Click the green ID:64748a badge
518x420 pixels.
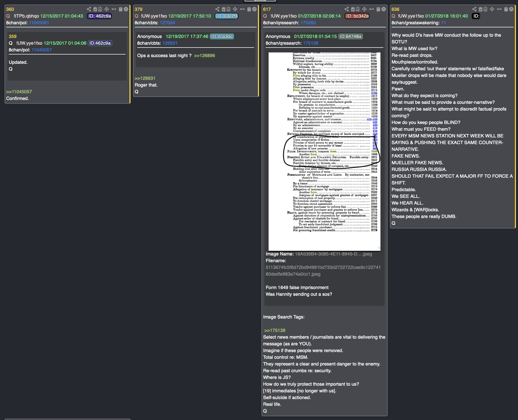[x=351, y=36]
